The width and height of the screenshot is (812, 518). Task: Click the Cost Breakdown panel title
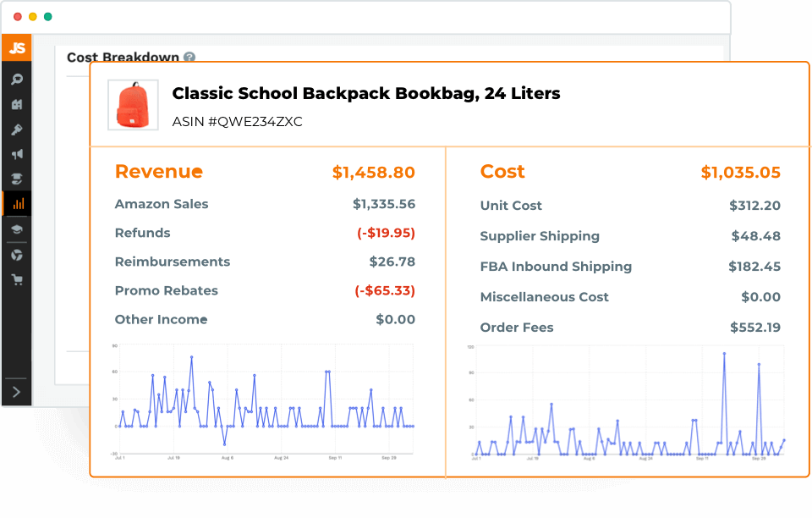tap(123, 57)
